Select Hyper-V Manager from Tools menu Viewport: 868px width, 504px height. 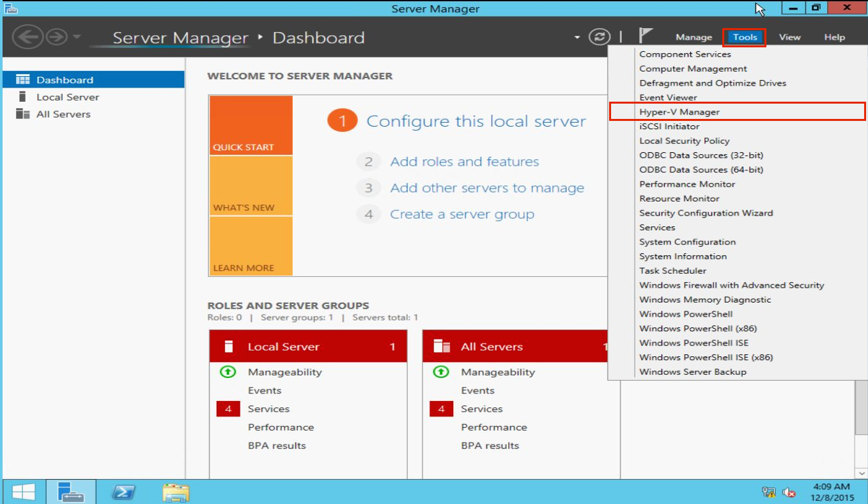pos(679,112)
